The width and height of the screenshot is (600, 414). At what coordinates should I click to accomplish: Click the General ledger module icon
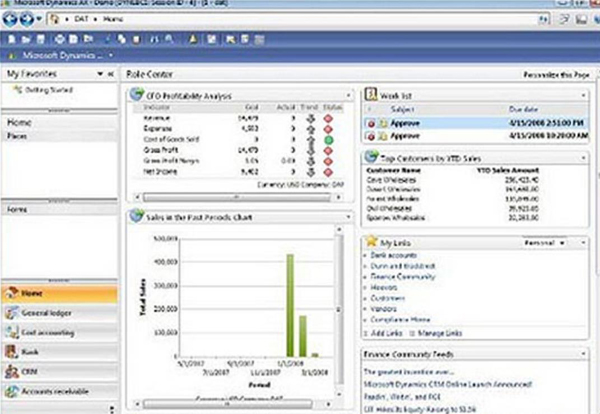pyautogui.click(x=11, y=313)
